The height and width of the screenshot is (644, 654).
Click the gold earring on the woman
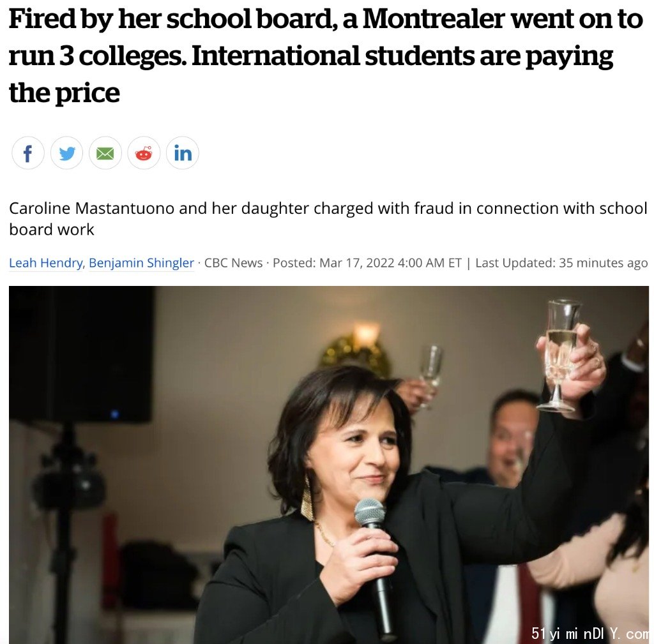pyautogui.click(x=307, y=499)
